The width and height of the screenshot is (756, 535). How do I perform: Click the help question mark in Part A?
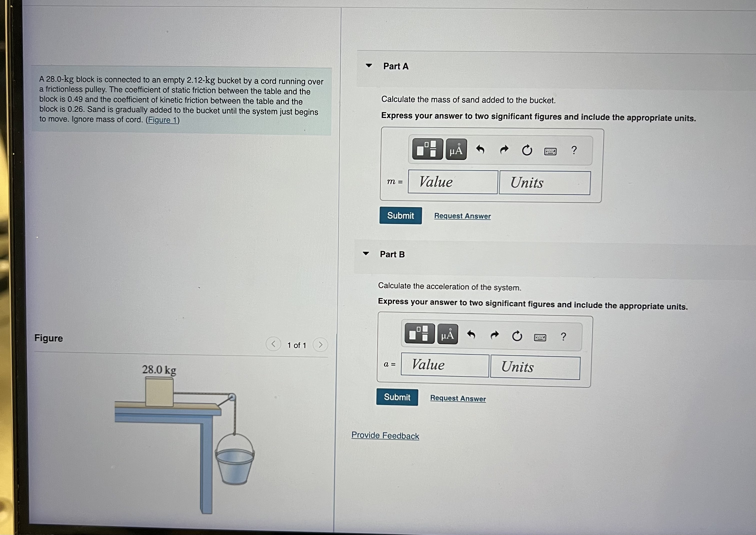click(574, 150)
